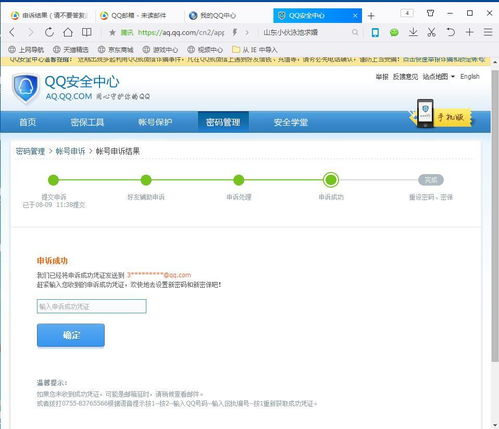Viewport: 499px width, 429px height.
Task: Click the yellow security notice banner
Action: (246, 60)
